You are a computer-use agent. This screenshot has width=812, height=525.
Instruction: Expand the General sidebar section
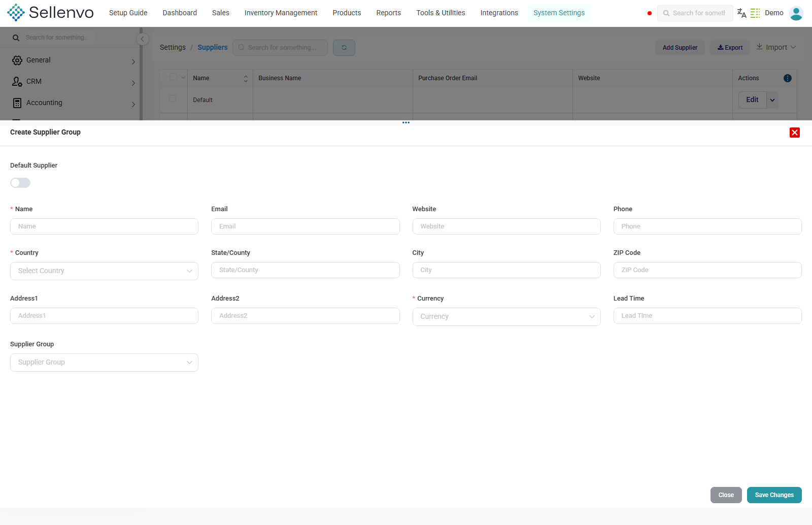click(133, 62)
